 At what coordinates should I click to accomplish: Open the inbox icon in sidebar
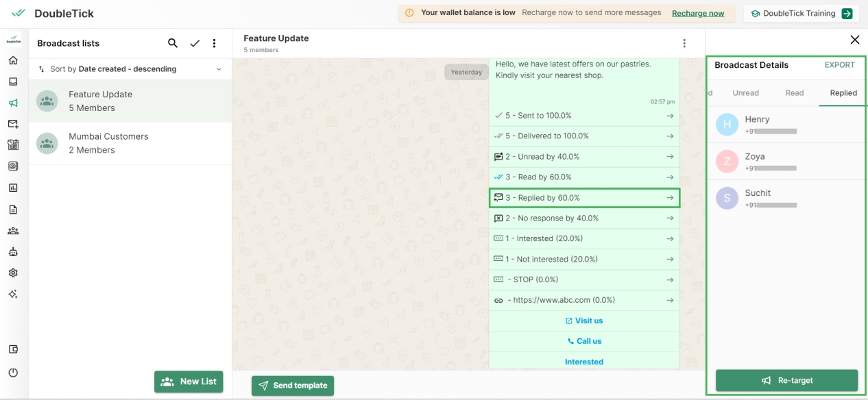tap(13, 82)
